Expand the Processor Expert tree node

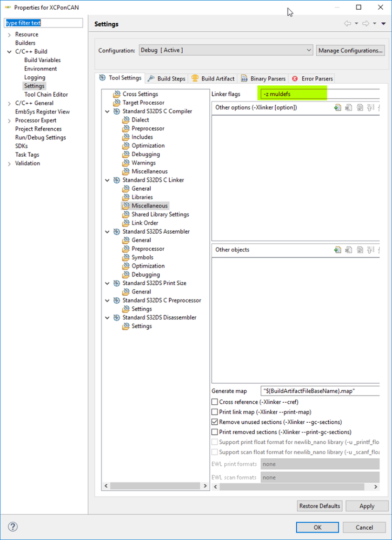point(9,121)
